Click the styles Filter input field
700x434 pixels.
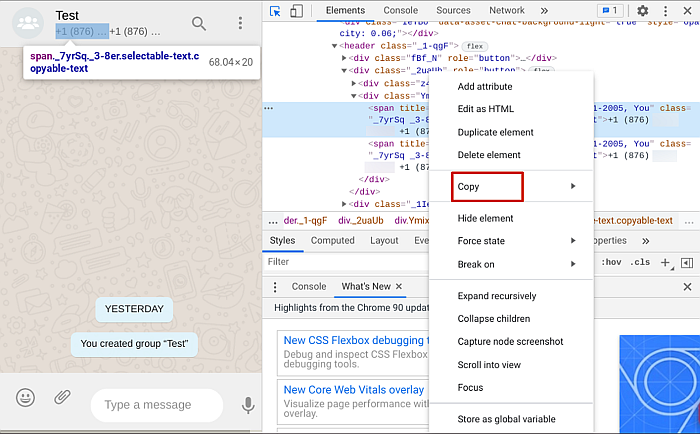(x=346, y=262)
